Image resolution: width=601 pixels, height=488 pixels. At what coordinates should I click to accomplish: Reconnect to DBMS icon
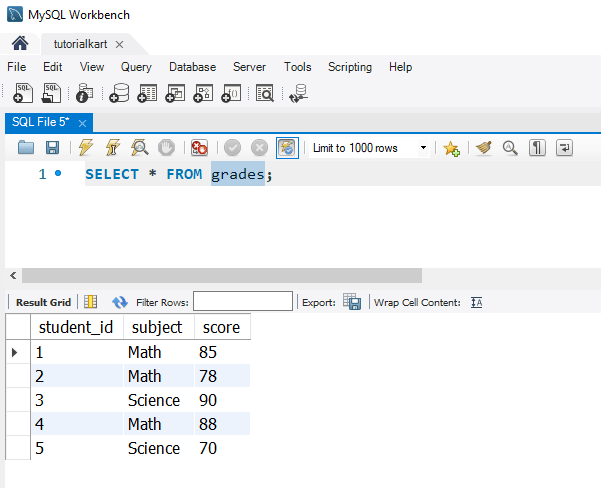point(299,93)
